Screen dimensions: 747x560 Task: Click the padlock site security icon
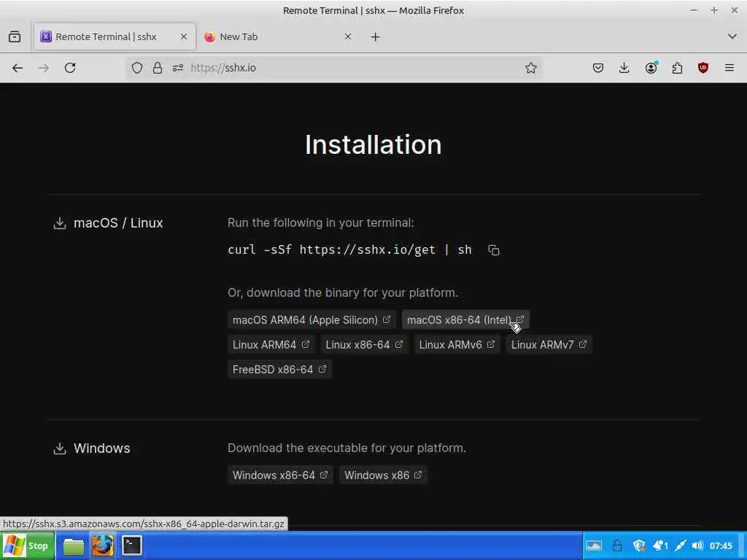[x=158, y=68]
